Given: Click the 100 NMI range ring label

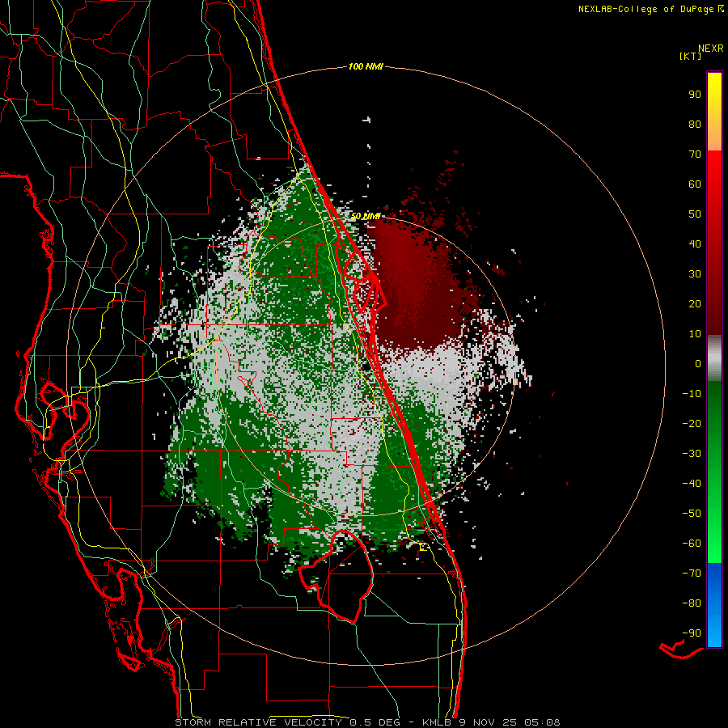Looking at the screenshot, I should click(x=366, y=67).
